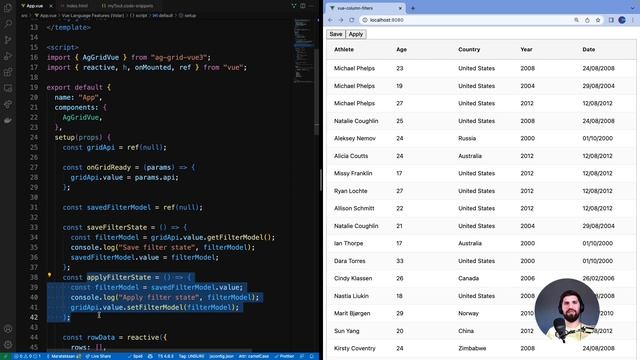Viewport: 640px width, 360px height.
Task: Click the Country column header
Action: click(469, 49)
